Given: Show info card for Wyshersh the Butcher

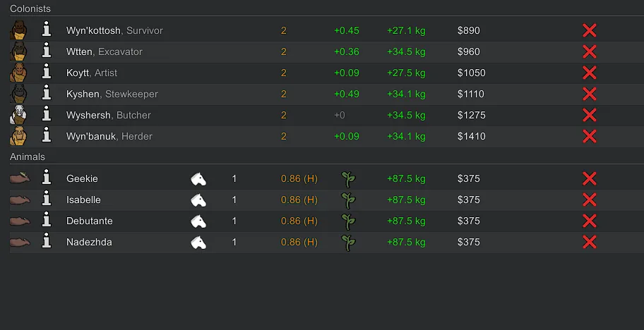Looking at the screenshot, I should pos(47,115).
